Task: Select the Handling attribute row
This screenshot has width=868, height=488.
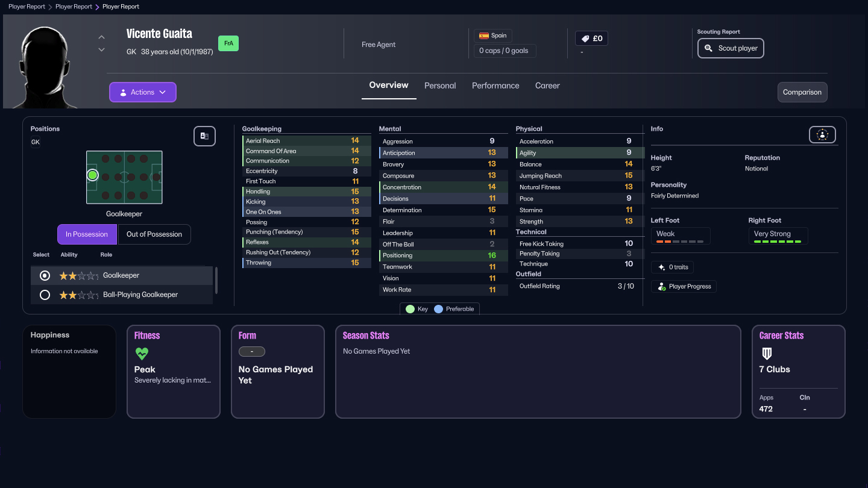Action: [306, 192]
